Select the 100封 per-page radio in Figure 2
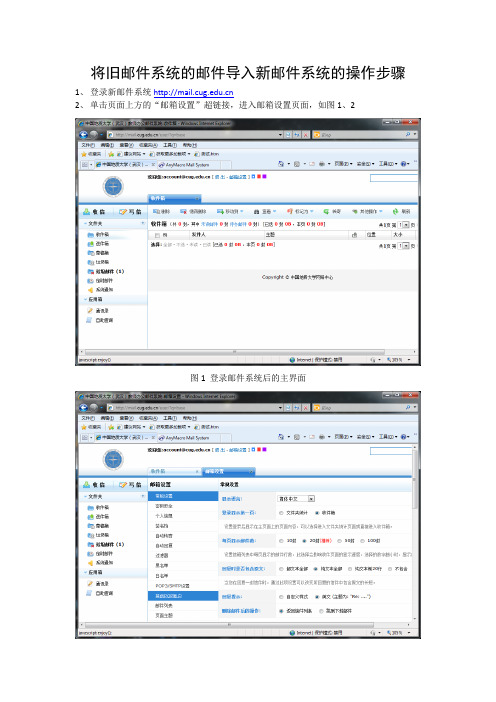Screen dimensions: 496x702 click(362, 541)
